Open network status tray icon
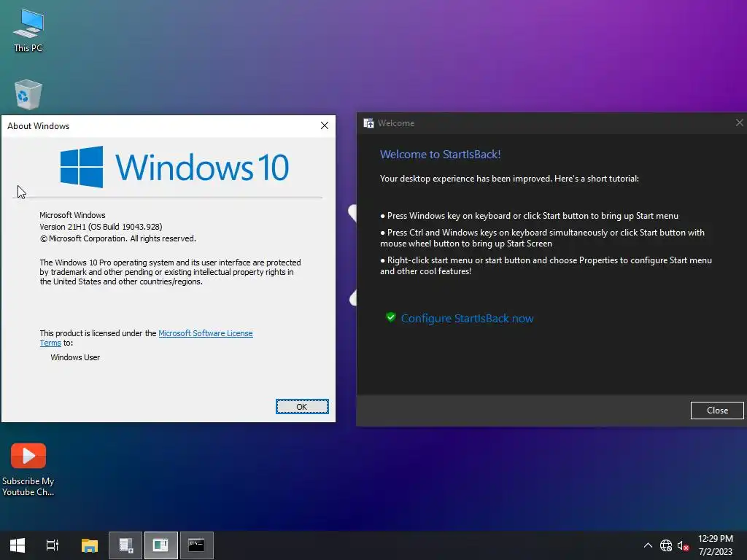 point(666,545)
